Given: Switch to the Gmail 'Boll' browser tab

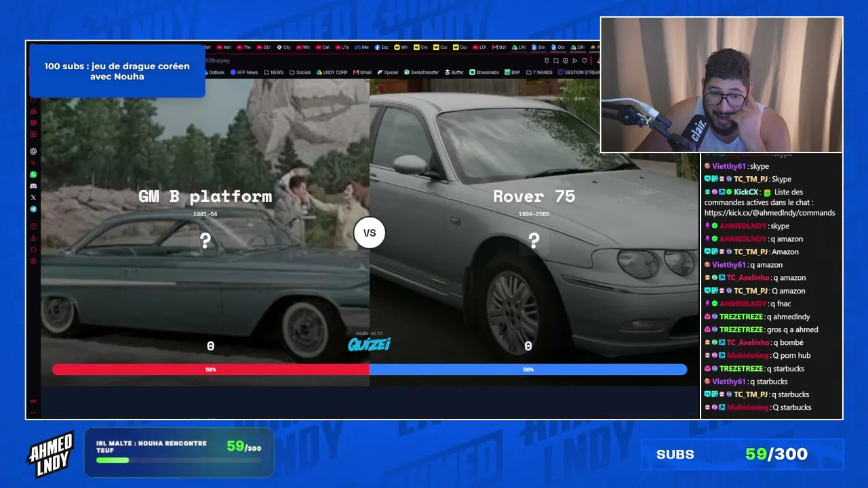Looking at the screenshot, I should pyautogui.click(x=499, y=47).
